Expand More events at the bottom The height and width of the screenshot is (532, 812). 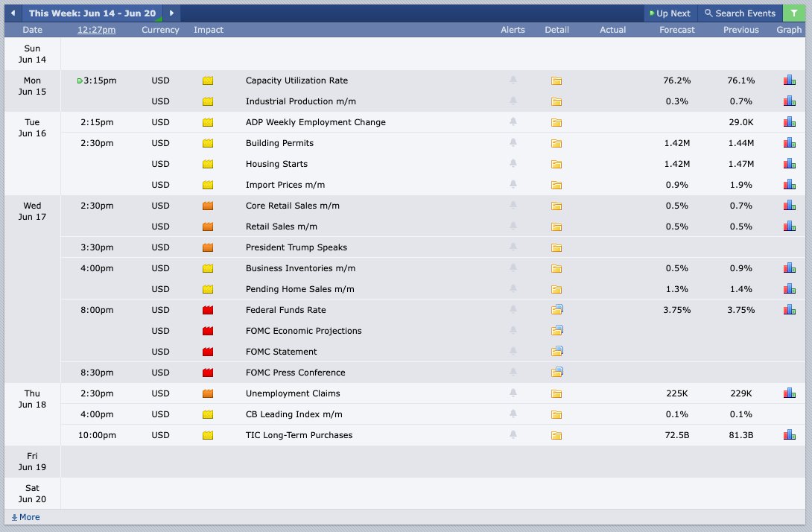tap(25, 517)
